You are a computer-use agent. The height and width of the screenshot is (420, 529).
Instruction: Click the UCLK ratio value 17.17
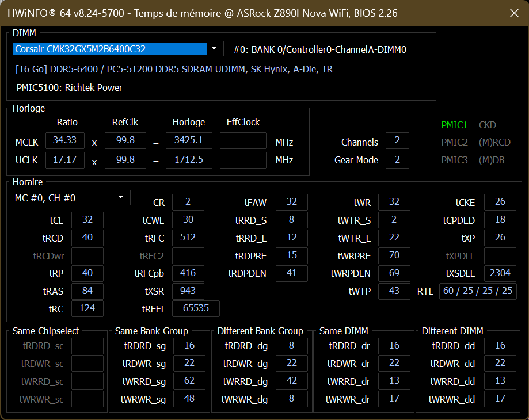65,160
